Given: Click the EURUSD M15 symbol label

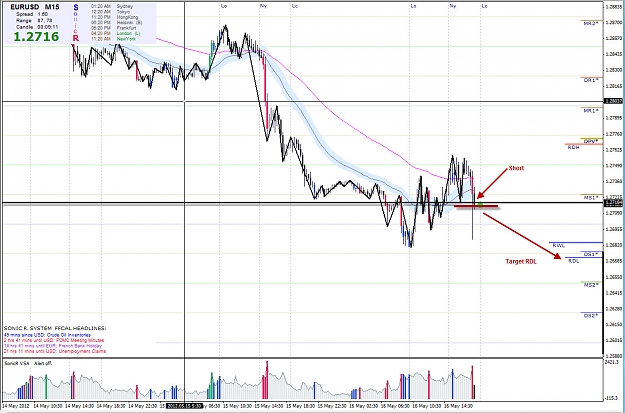Looking at the screenshot, I should point(35,7).
